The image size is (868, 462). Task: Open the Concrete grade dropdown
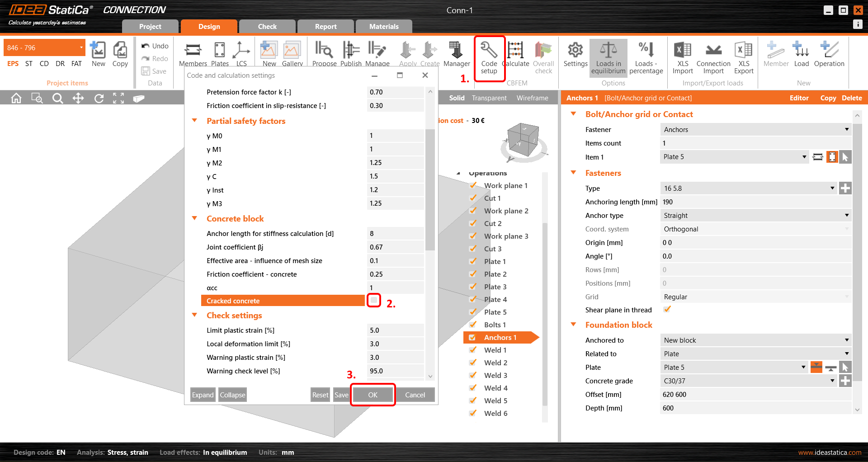[x=749, y=381]
